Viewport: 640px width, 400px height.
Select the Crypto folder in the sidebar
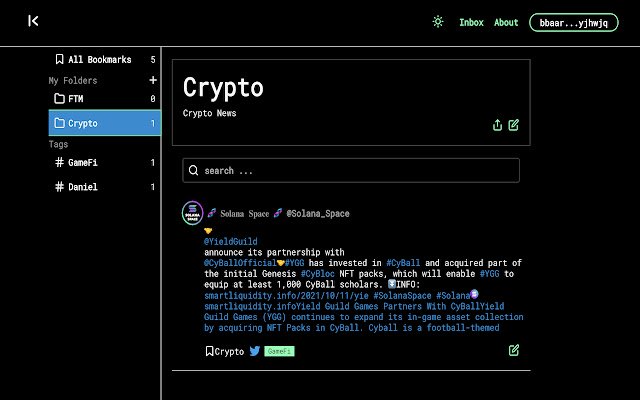pos(105,123)
